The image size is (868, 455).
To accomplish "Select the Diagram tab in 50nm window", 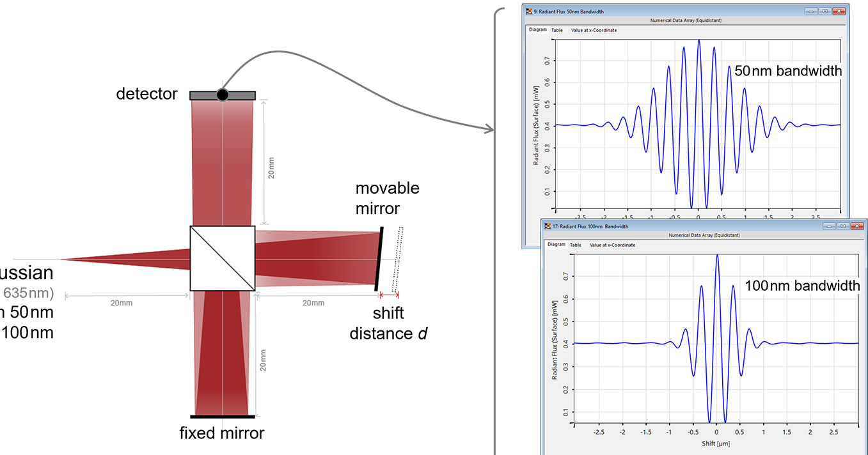I will coord(537,30).
